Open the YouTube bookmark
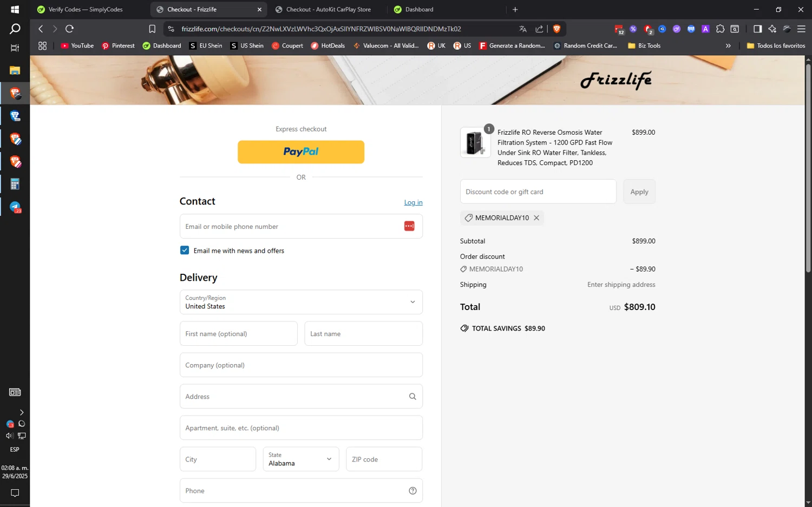 click(77, 45)
